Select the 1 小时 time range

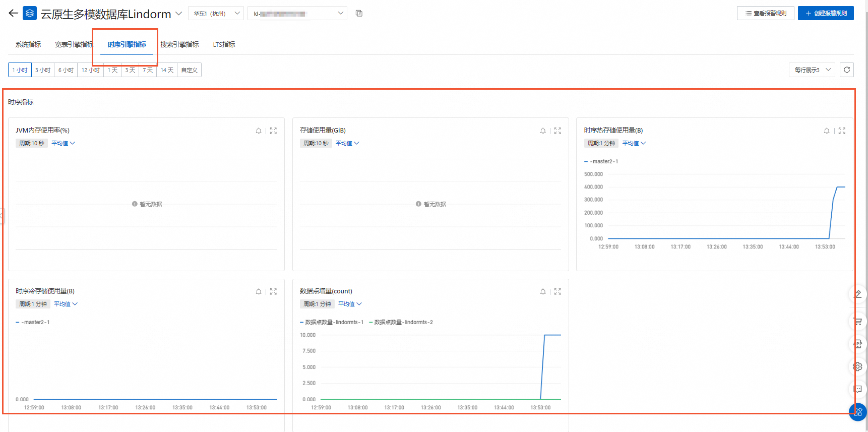20,70
